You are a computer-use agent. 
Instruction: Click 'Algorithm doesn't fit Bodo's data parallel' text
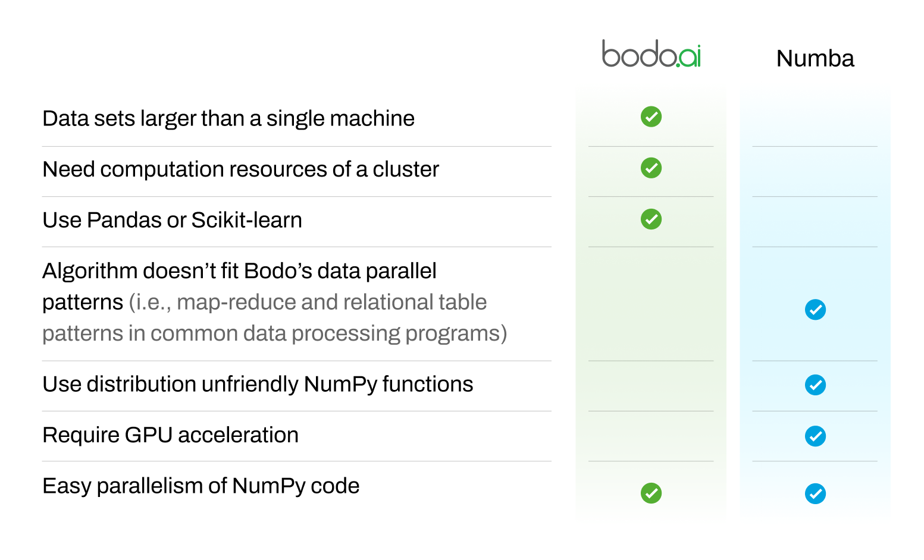pyautogui.click(x=239, y=271)
